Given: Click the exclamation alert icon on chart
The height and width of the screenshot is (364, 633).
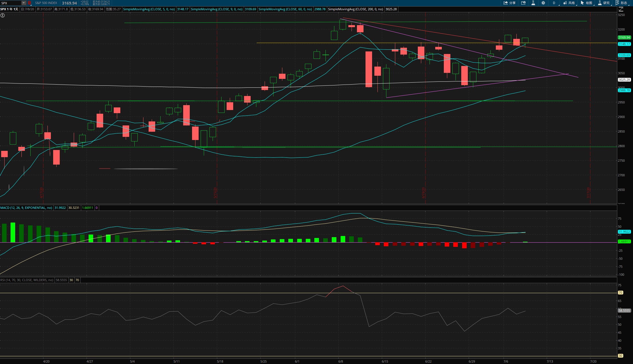Looking at the screenshot, I should 3,15.
